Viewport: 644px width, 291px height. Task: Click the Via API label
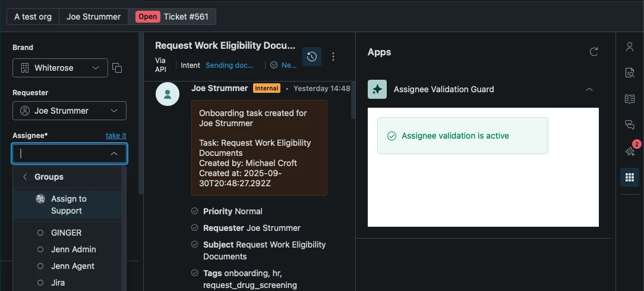pyautogui.click(x=160, y=65)
